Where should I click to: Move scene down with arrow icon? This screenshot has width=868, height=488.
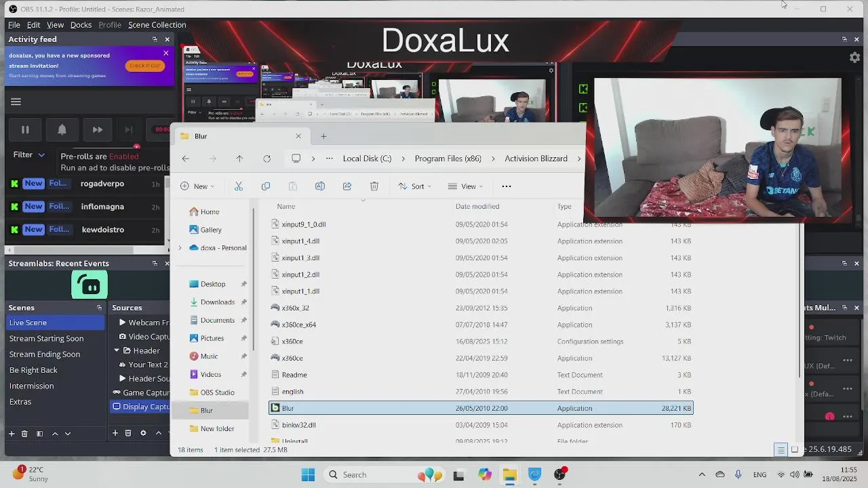pos(67,434)
